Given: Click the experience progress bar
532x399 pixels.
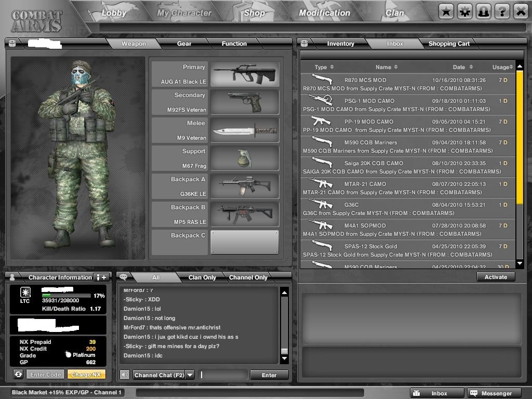Looking at the screenshot, I should [x=66, y=296].
